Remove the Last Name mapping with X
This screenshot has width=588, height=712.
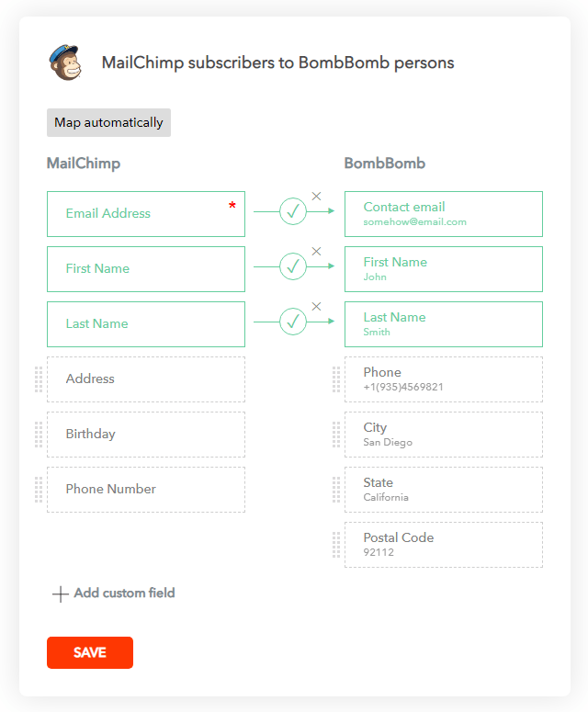tap(317, 306)
